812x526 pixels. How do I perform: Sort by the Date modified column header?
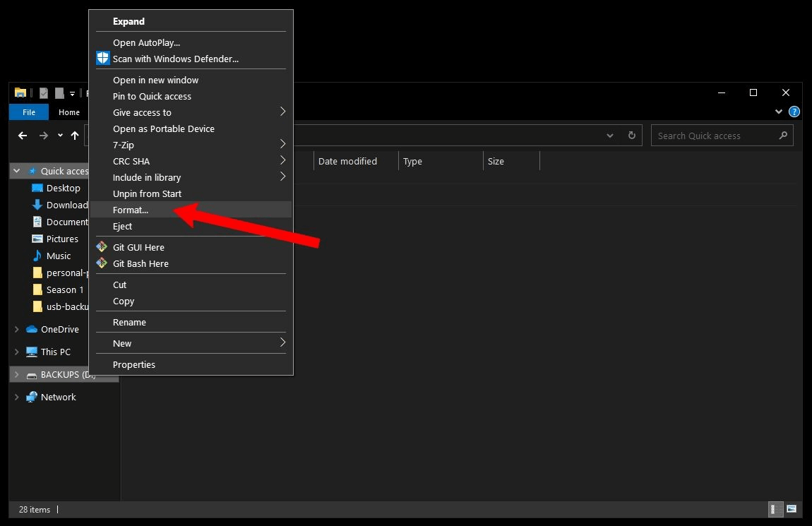click(x=348, y=161)
